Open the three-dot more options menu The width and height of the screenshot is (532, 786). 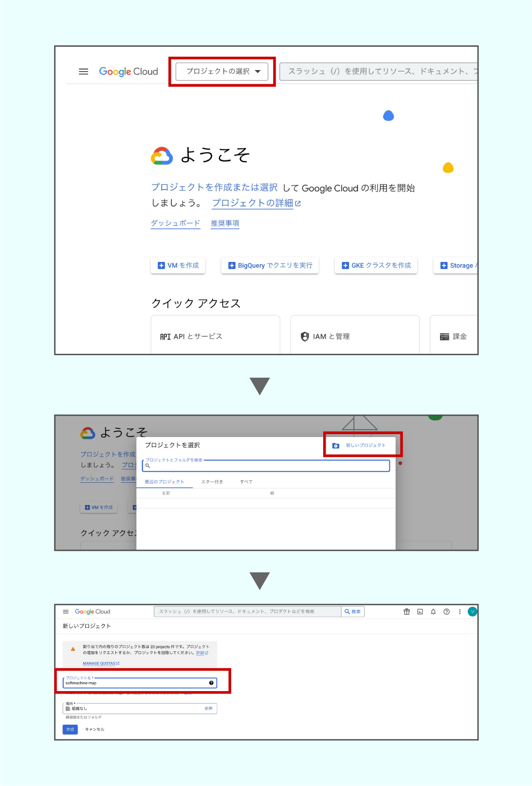(x=459, y=612)
